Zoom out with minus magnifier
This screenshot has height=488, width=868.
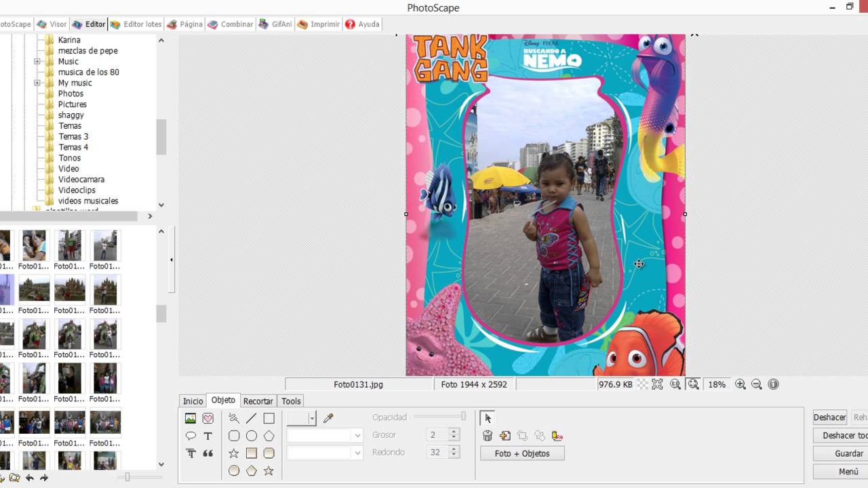[757, 384]
